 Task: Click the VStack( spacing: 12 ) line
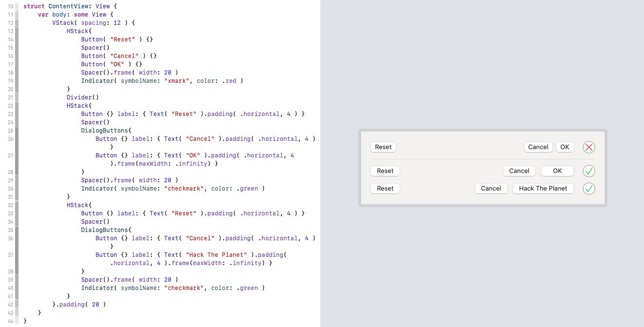coord(93,23)
